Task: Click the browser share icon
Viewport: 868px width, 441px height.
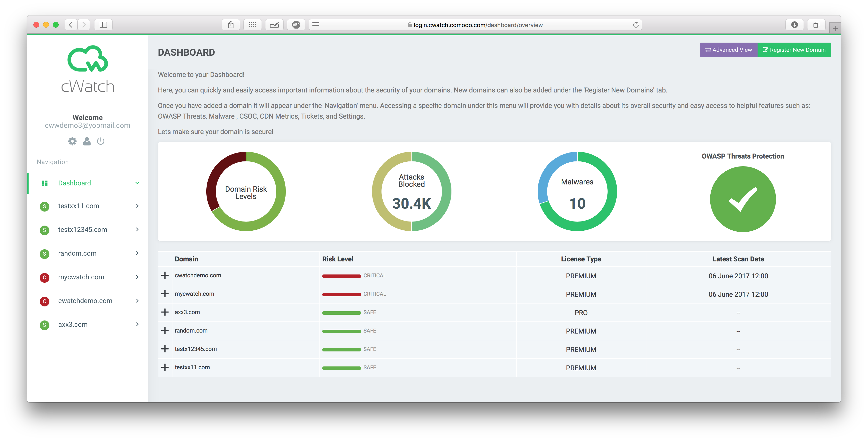Action: [231, 25]
